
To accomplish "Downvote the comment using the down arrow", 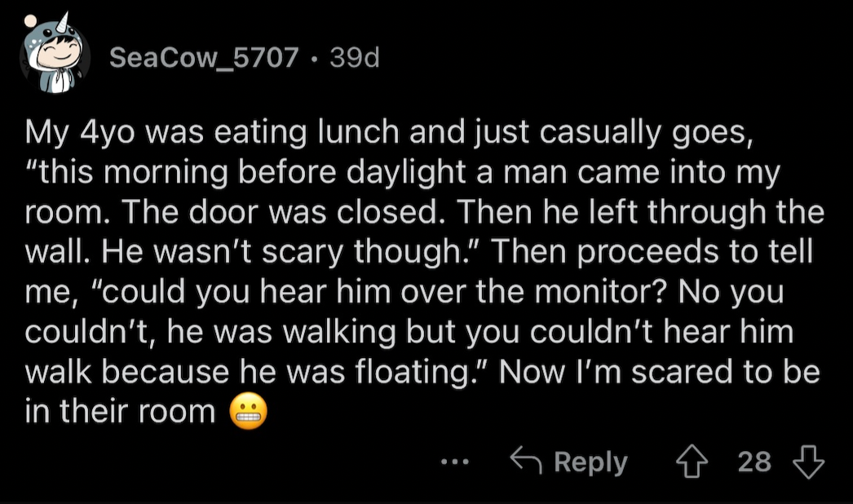I will tap(808, 462).
